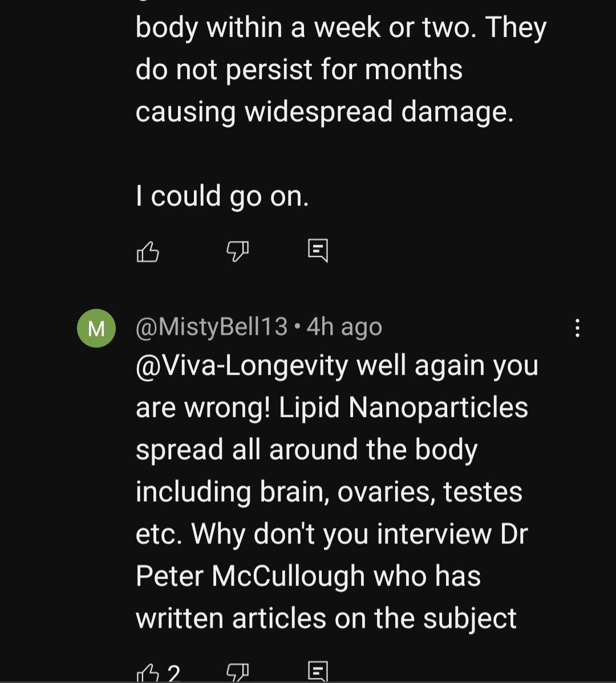Image resolution: width=616 pixels, height=683 pixels.
Task: Tap the "do not persist for months" line
Action: pyautogui.click(x=299, y=70)
